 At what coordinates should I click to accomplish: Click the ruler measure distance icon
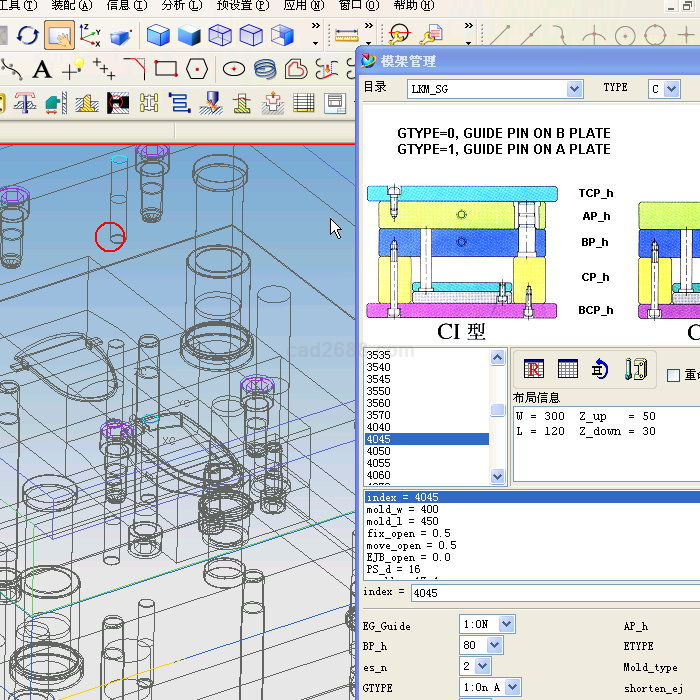point(349,36)
